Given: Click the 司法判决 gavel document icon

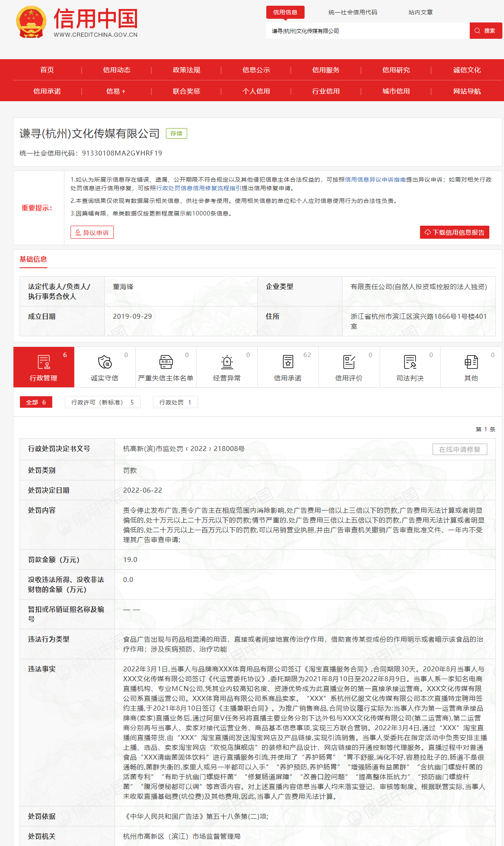Looking at the screenshot, I should click(410, 362).
